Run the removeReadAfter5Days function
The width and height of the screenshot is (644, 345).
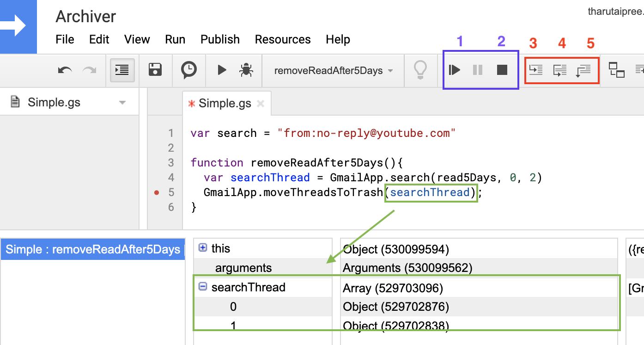pyautogui.click(x=221, y=70)
